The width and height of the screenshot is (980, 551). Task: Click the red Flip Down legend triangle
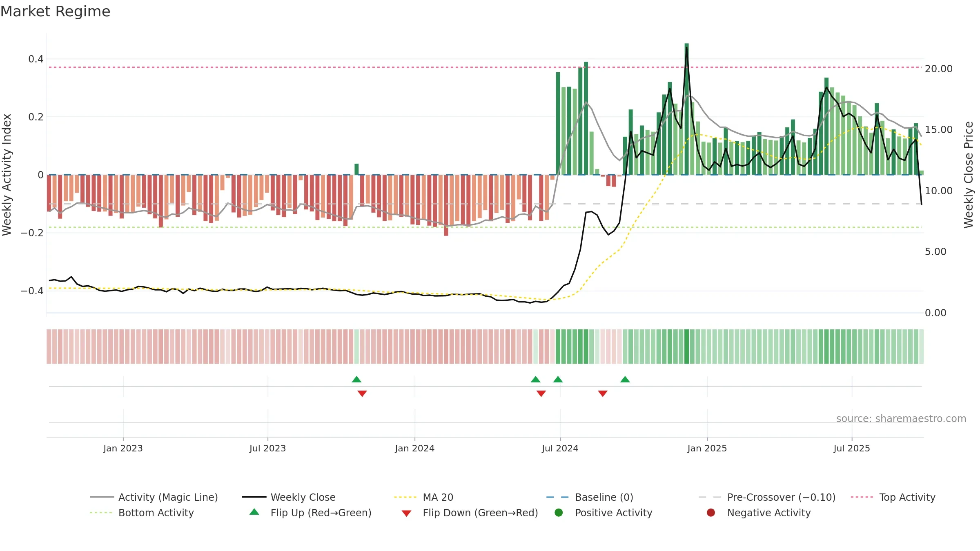[406, 513]
